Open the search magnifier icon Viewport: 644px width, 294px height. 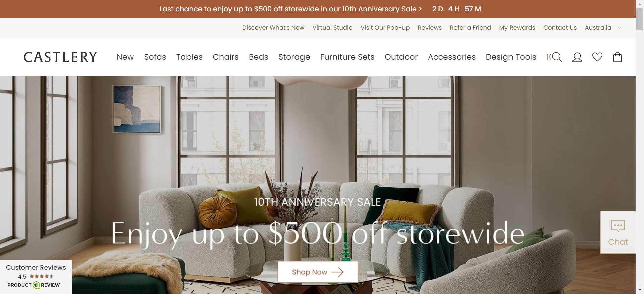pos(557,57)
